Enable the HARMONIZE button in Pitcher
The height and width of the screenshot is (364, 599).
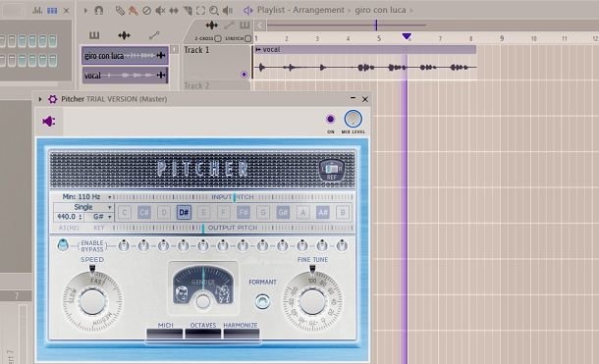[241, 334]
